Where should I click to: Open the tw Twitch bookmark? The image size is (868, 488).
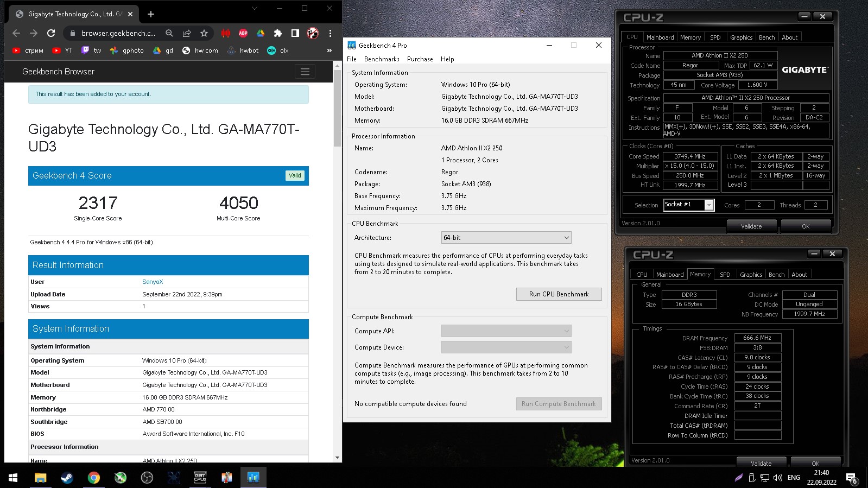point(92,50)
